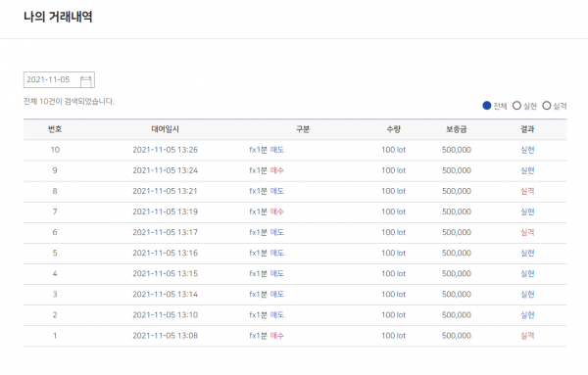Click timestamp 2021-11-05 13:24
588x375 pixels.
tap(165, 170)
